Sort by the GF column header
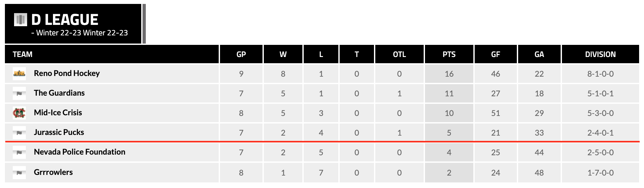This screenshot has height=188, width=644. (495, 54)
